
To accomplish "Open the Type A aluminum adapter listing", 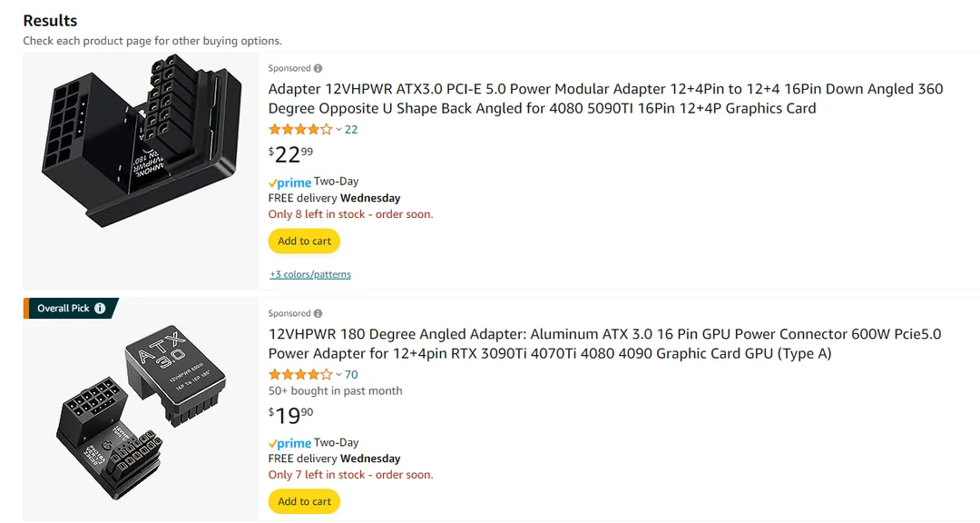I will [544, 343].
